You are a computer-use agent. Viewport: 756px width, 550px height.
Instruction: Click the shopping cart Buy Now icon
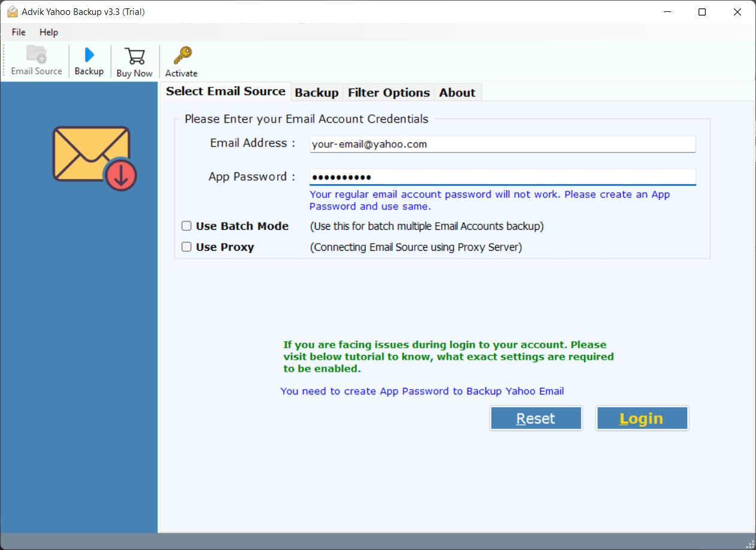(134, 55)
